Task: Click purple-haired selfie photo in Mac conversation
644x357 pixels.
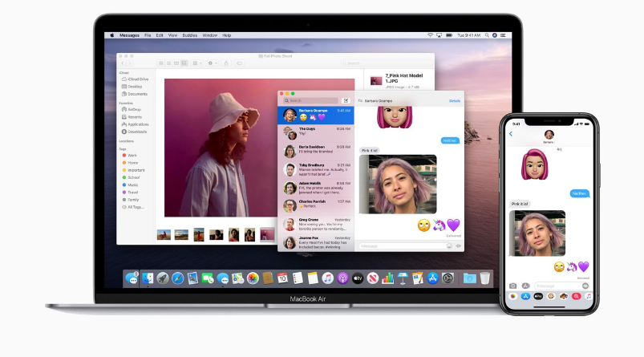Action: 398,184
